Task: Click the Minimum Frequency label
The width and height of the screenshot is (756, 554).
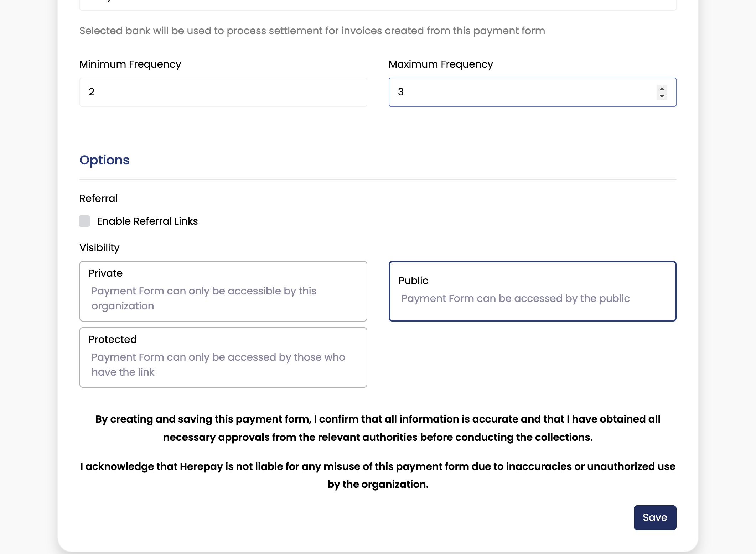Action: (130, 64)
